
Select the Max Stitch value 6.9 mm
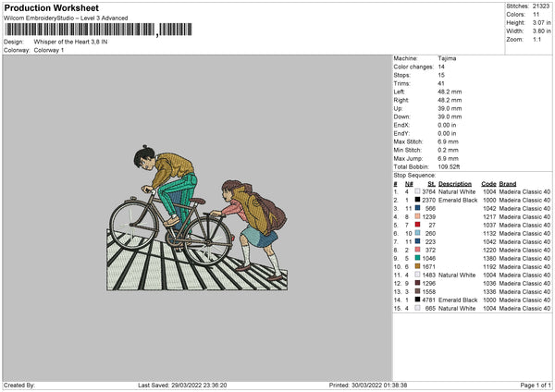click(x=448, y=141)
